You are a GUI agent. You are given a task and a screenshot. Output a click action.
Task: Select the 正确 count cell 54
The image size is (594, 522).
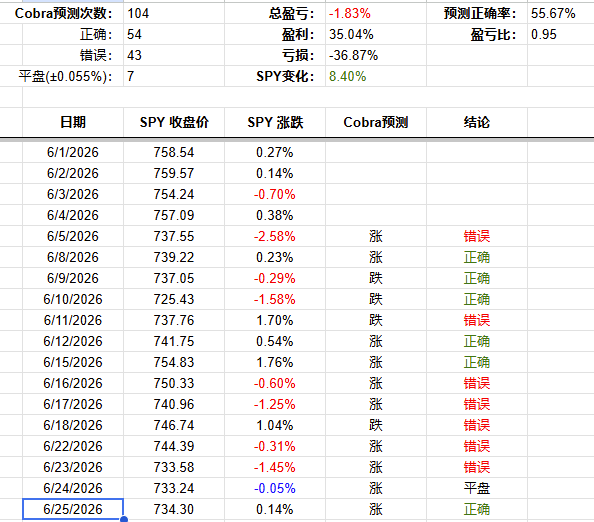(x=174, y=34)
